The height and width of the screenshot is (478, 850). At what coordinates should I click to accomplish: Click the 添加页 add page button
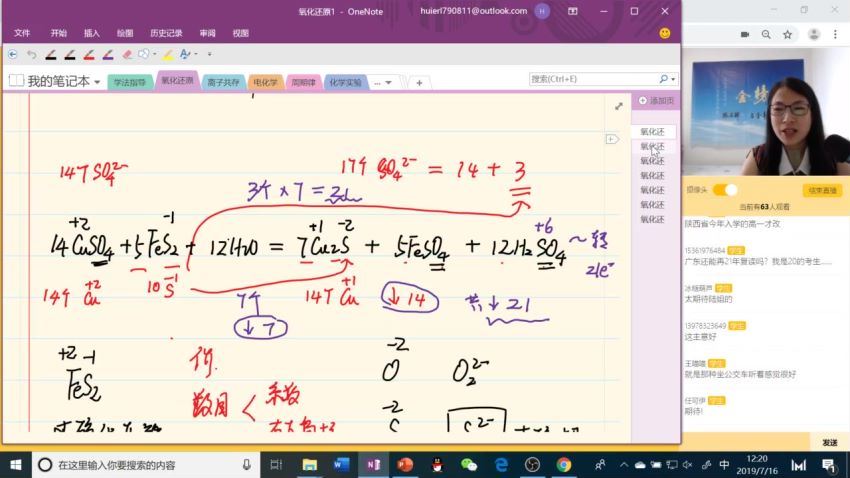click(656, 101)
